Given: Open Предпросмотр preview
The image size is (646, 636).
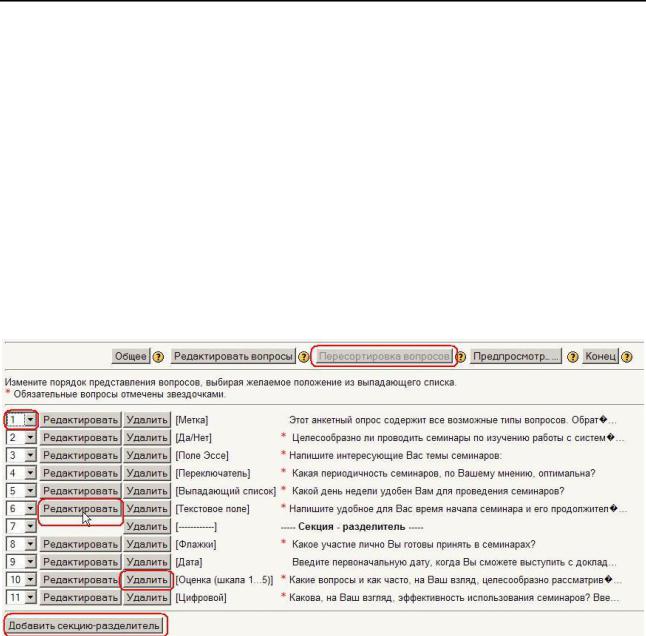Looking at the screenshot, I should tap(515, 356).
